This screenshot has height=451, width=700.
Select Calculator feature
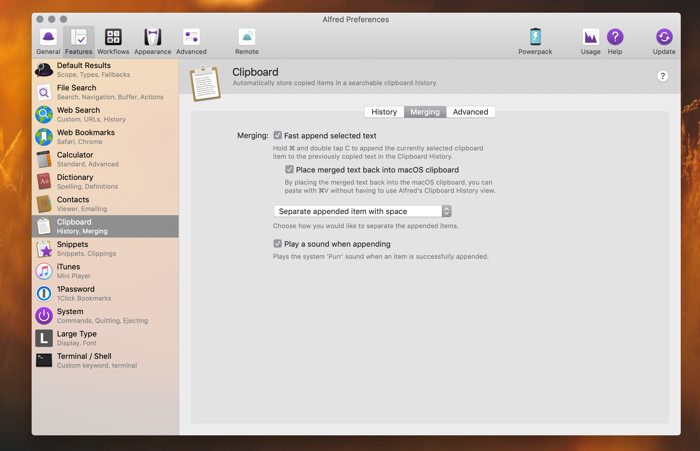(x=105, y=159)
